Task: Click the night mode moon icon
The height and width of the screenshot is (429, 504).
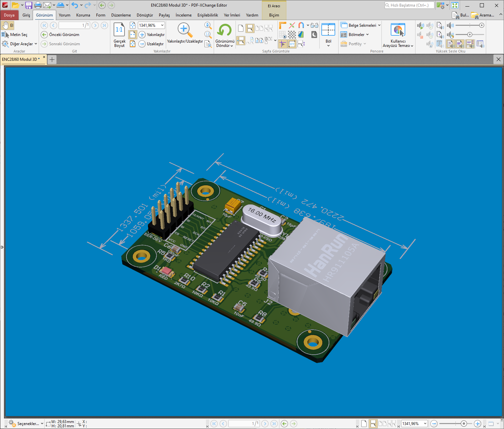Action: pos(314,34)
